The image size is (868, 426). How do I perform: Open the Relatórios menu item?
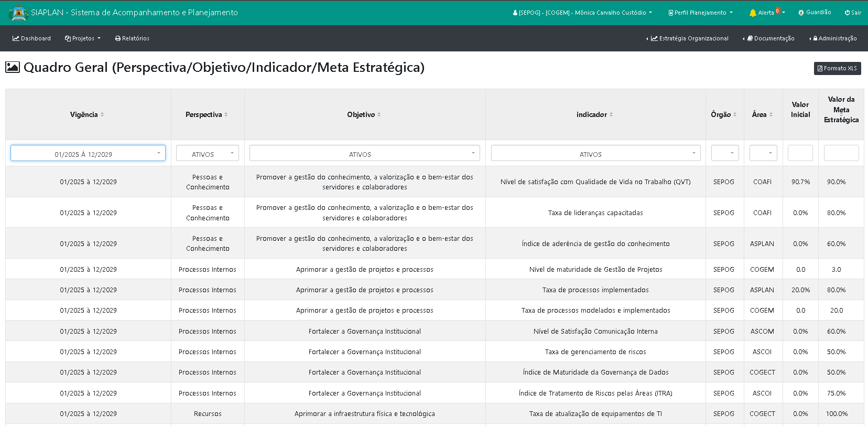132,38
